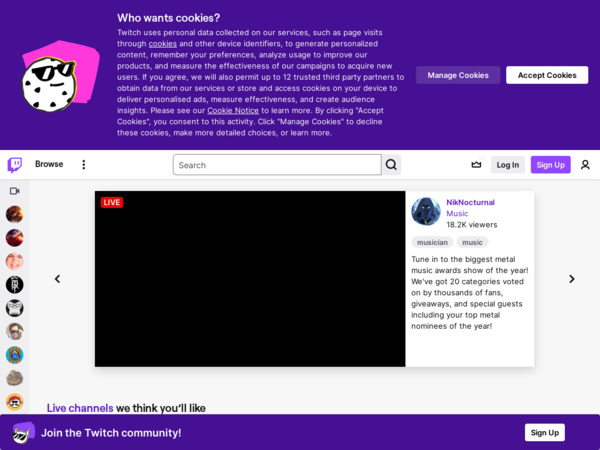600x450 pixels.
Task: Open second sidebar channel with red-blue avatar
Action: (15, 238)
